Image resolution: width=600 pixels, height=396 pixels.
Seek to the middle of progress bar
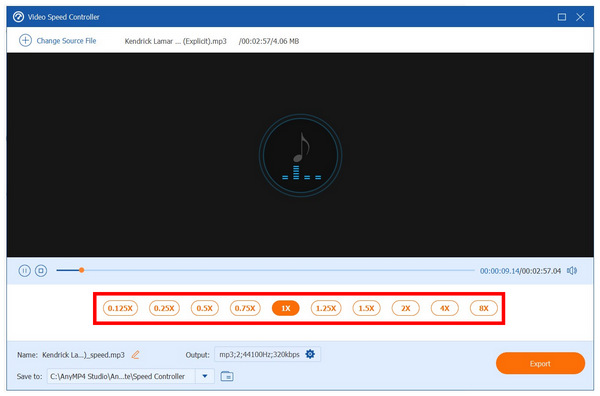pyautogui.click(x=266, y=270)
